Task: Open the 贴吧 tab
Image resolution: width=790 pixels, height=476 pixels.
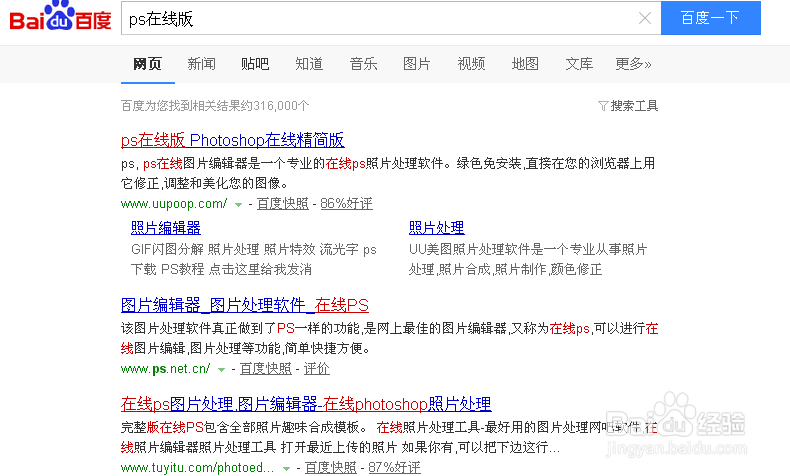Action: (x=255, y=64)
